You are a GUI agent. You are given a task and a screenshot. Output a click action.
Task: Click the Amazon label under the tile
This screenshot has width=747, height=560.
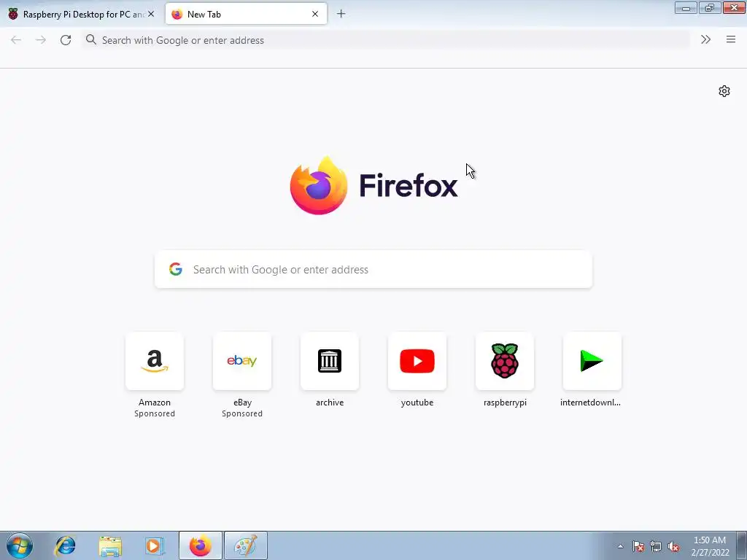point(155,402)
